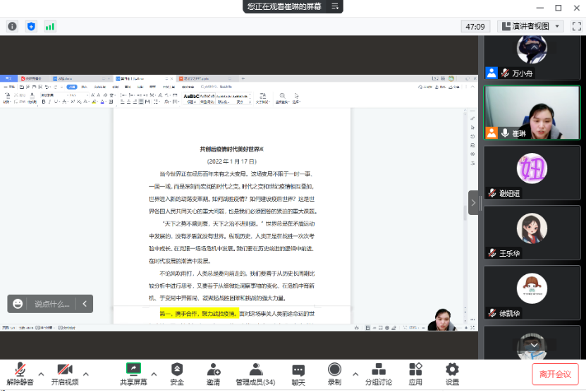Open 分组讨论 breakout rooms
Viewport: 586px width, 392px height.
(x=378, y=374)
